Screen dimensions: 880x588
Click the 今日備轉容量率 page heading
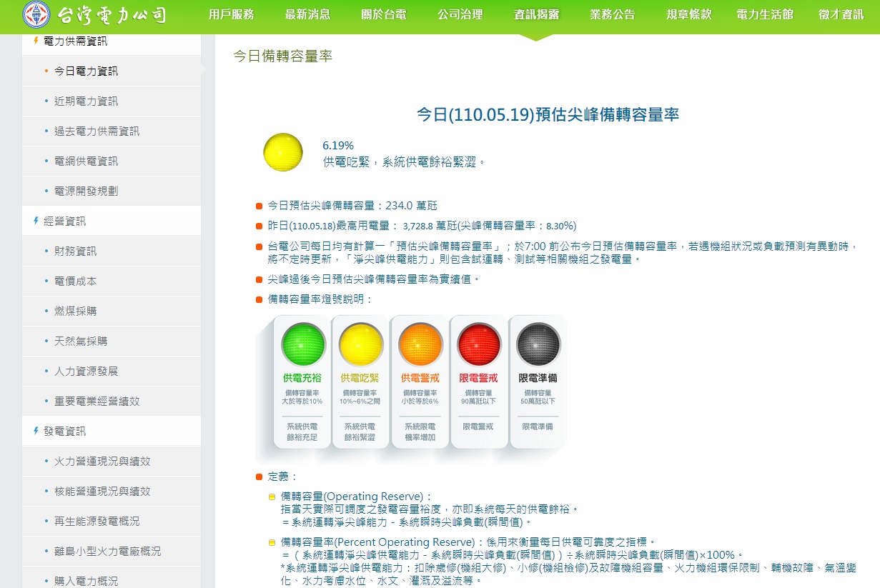pos(283,56)
